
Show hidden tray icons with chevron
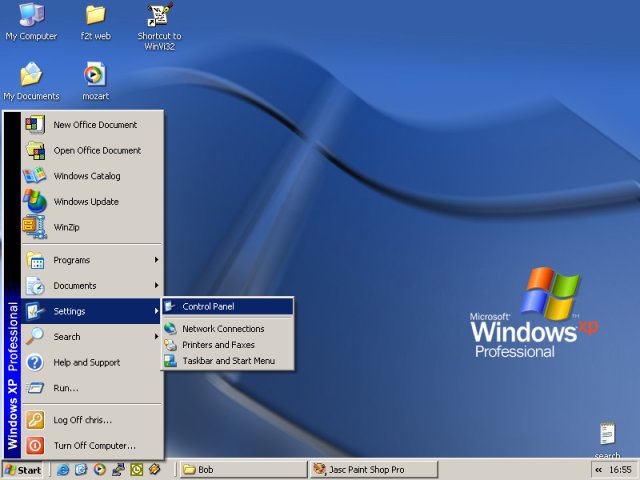pos(599,470)
